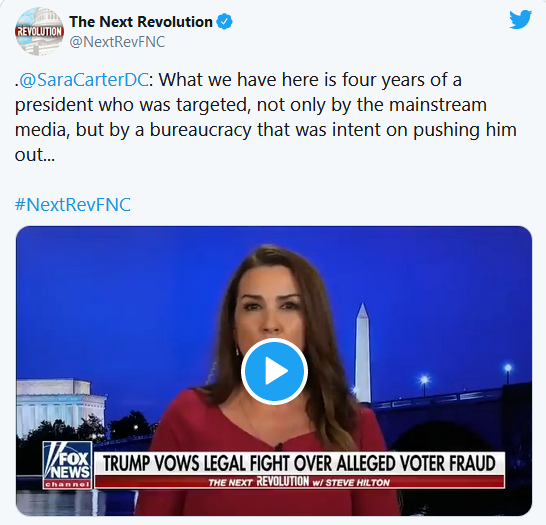
Task: Open the Twitter bird logo
Action: pyautogui.click(x=520, y=19)
